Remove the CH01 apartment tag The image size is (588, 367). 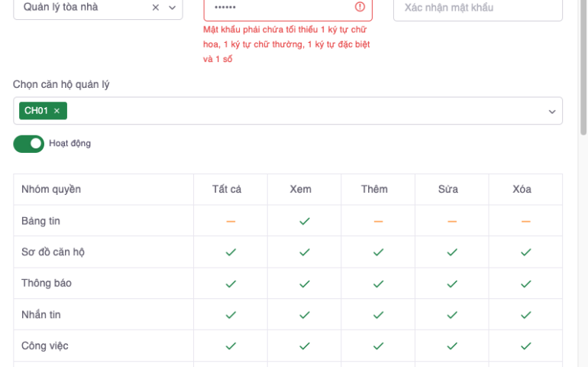[57, 111]
